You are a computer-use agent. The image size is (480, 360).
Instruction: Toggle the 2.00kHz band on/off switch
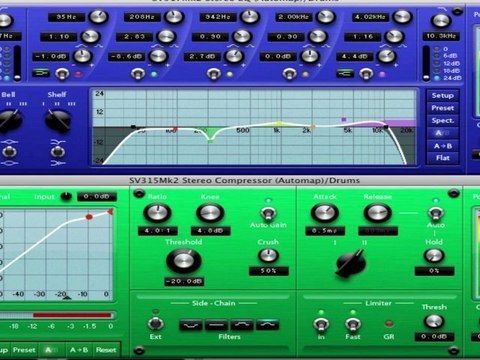(290, 73)
